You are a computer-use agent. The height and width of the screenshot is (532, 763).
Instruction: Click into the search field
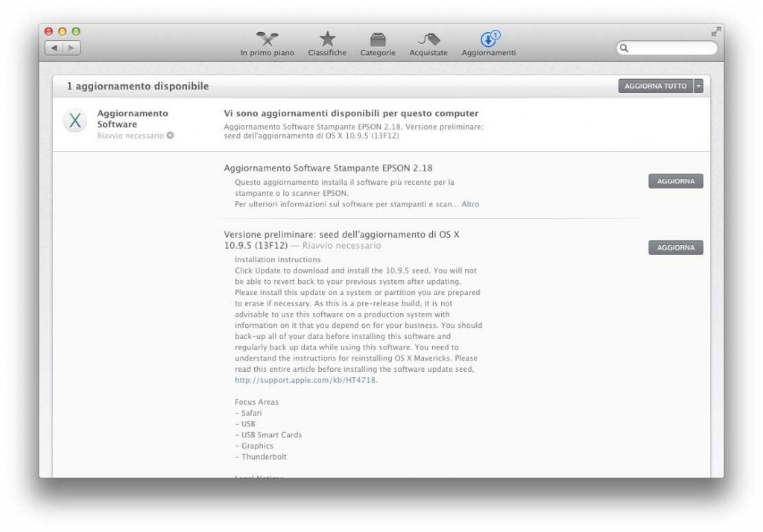pos(667,48)
